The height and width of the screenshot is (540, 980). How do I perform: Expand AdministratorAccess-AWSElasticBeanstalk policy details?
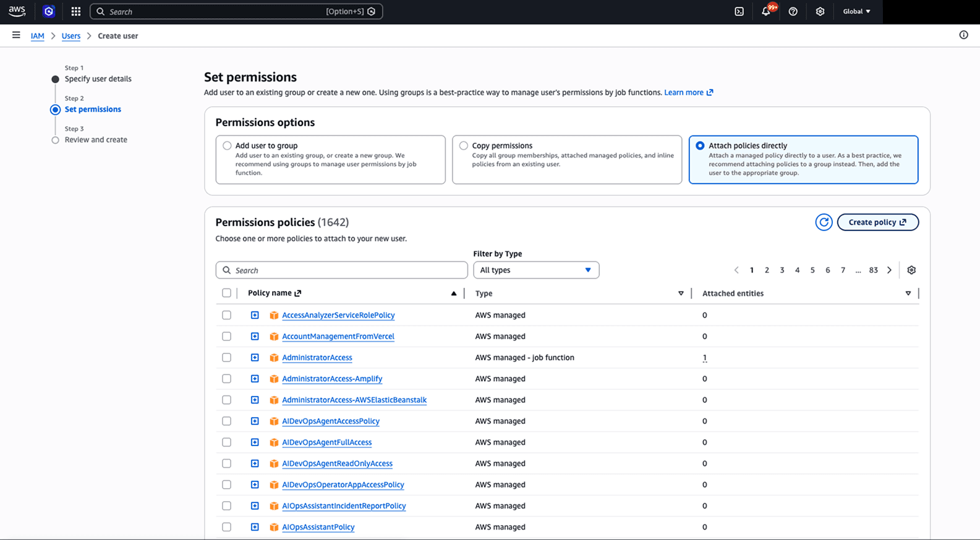coord(255,400)
